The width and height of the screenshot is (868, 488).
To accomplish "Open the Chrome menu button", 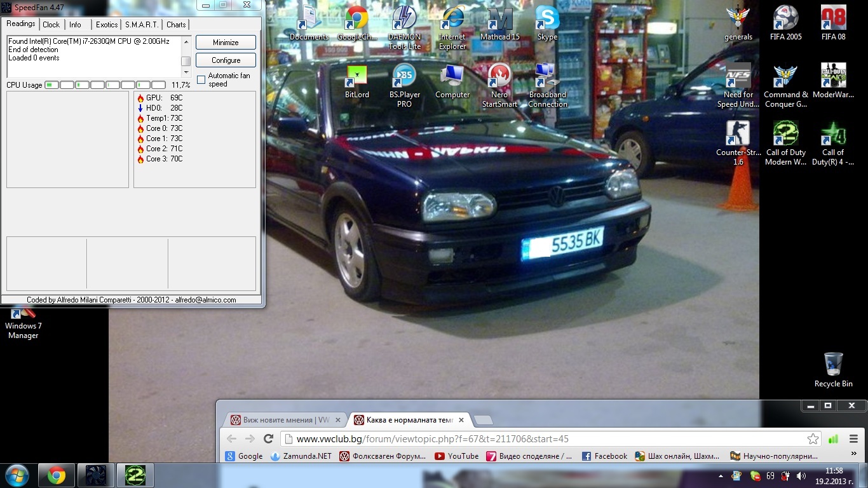I will [853, 439].
